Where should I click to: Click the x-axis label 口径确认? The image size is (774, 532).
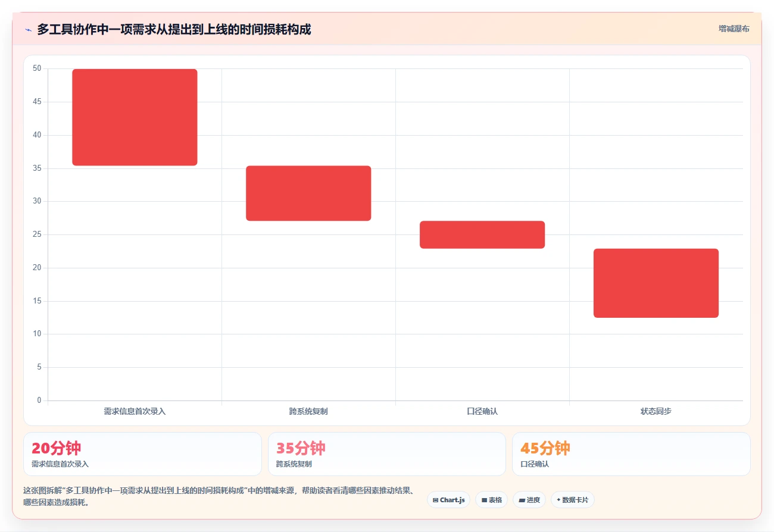coord(482,411)
